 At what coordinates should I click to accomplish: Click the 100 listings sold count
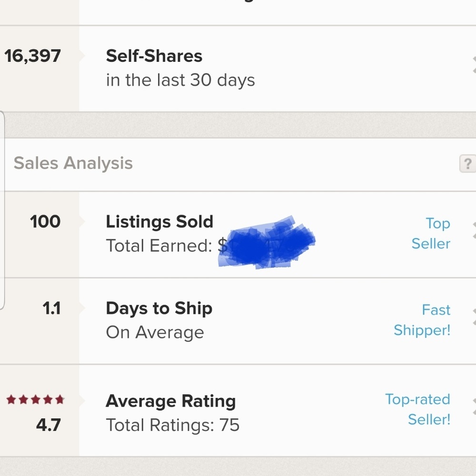point(45,222)
